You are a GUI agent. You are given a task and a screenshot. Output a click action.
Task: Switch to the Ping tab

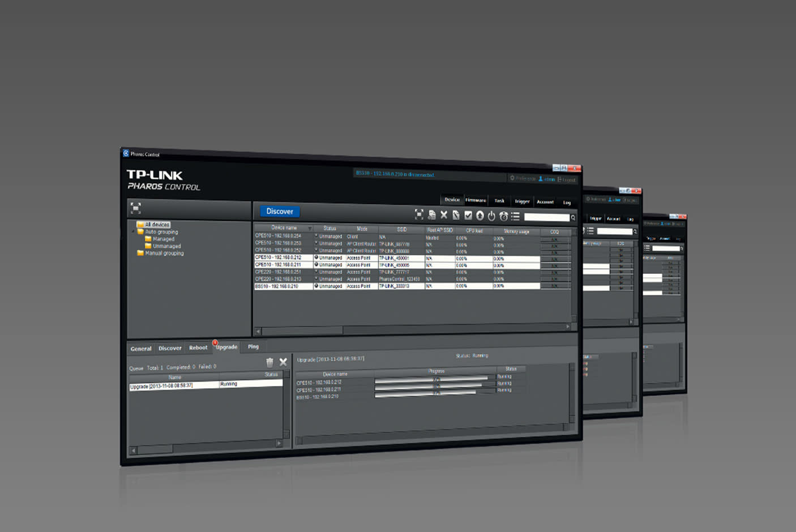click(253, 346)
